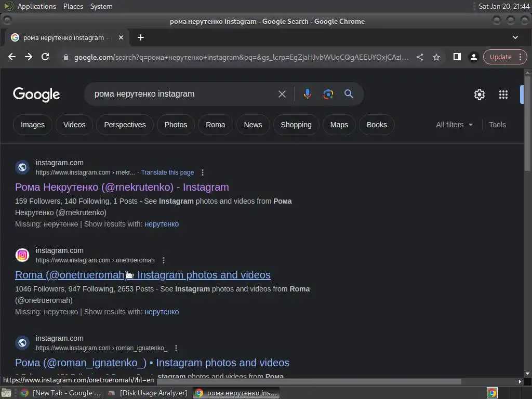Open Рома (@roman_ignatenko_) Instagram result
This screenshot has height=399, width=532.
click(152, 363)
